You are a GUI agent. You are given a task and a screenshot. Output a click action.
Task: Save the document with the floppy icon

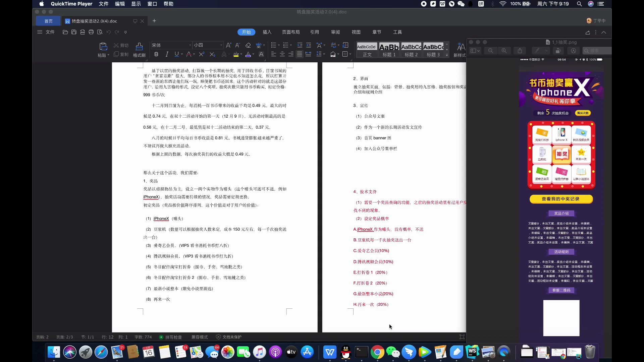(x=74, y=32)
